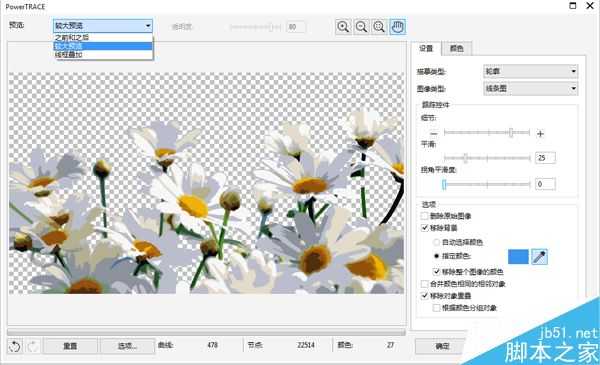The image size is (600, 365).
Task: Click the zoom out magnifier icon
Action: coord(361,27)
